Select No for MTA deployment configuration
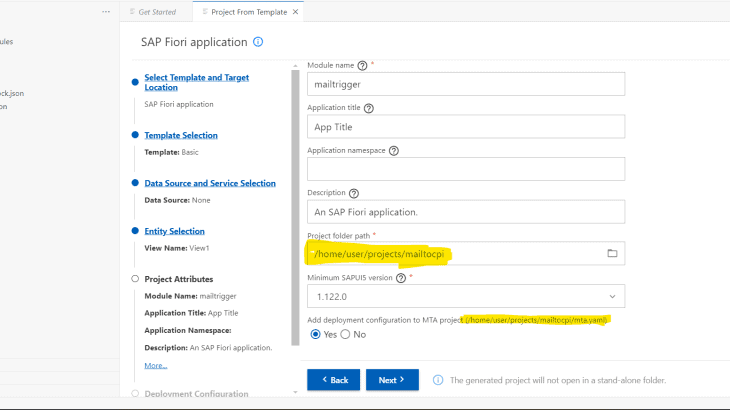730x410 pixels. pyautogui.click(x=346, y=334)
